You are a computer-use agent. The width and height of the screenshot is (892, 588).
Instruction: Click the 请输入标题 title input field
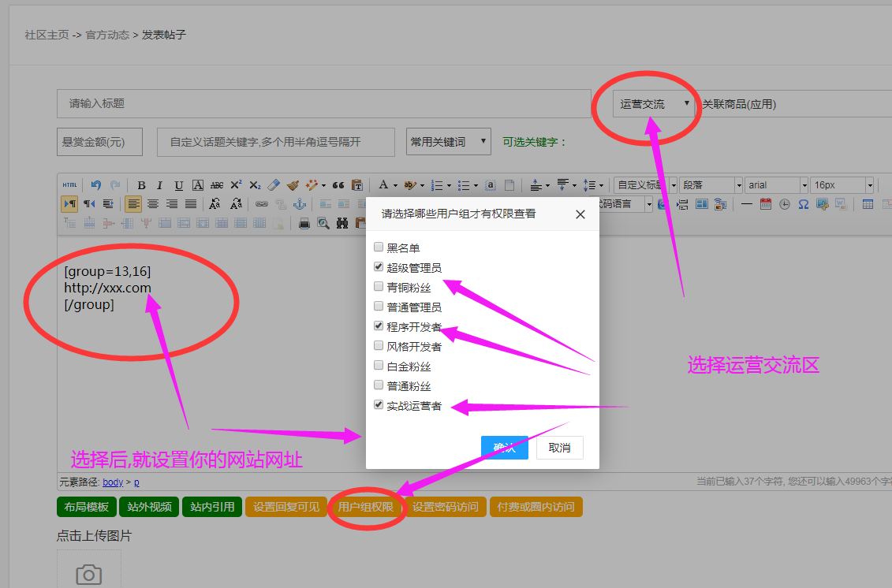coord(323,103)
